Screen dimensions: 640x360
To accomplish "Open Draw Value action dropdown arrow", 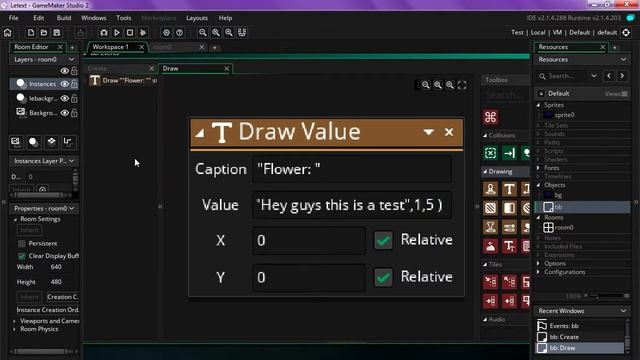I will (428, 132).
